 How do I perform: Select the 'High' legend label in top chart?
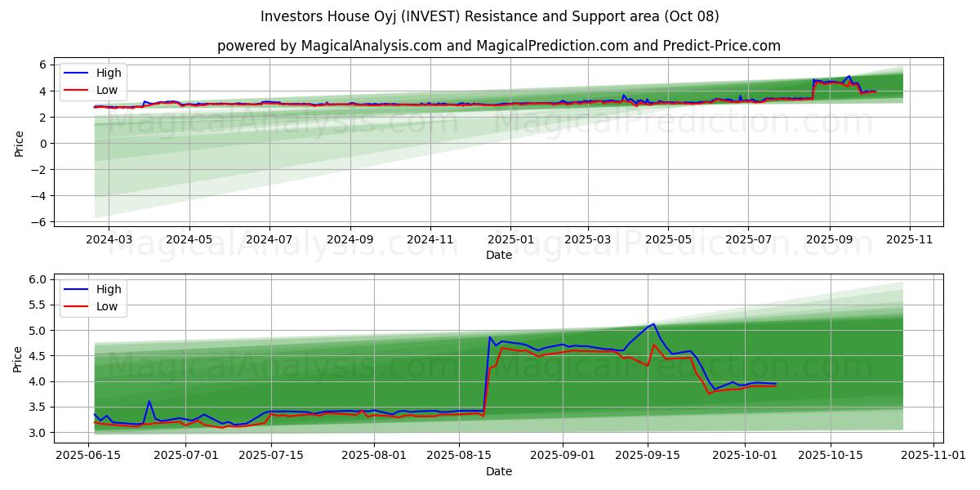point(109,73)
